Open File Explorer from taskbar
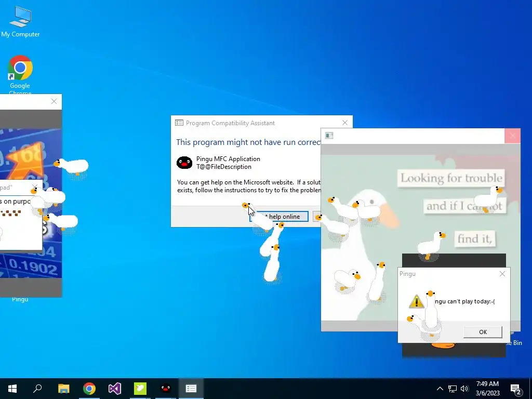Screen dimensions: 532x399 63,389
